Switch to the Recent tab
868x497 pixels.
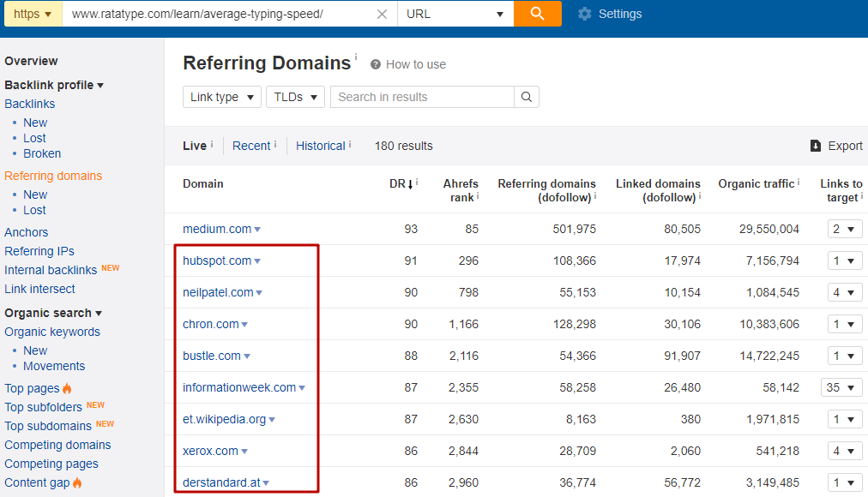click(x=251, y=146)
